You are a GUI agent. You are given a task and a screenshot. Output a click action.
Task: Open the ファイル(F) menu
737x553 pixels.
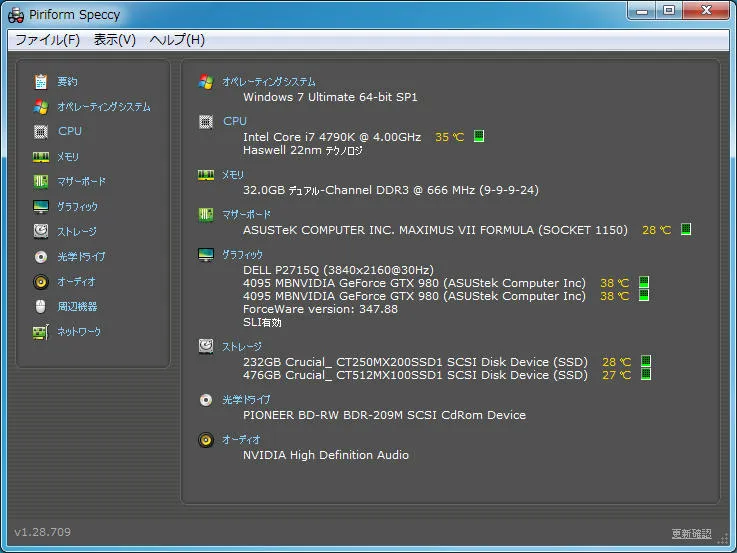[x=47, y=39]
